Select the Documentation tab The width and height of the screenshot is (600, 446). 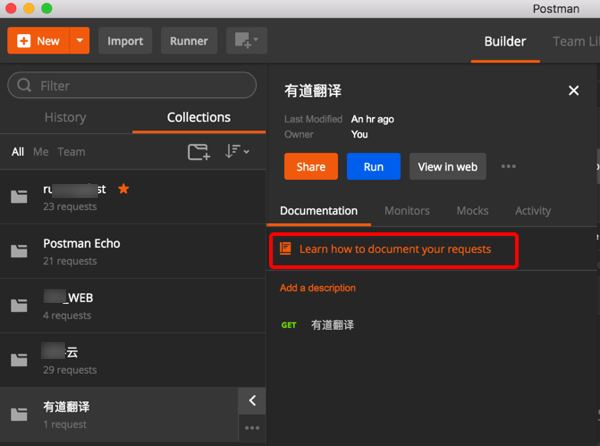pos(319,211)
